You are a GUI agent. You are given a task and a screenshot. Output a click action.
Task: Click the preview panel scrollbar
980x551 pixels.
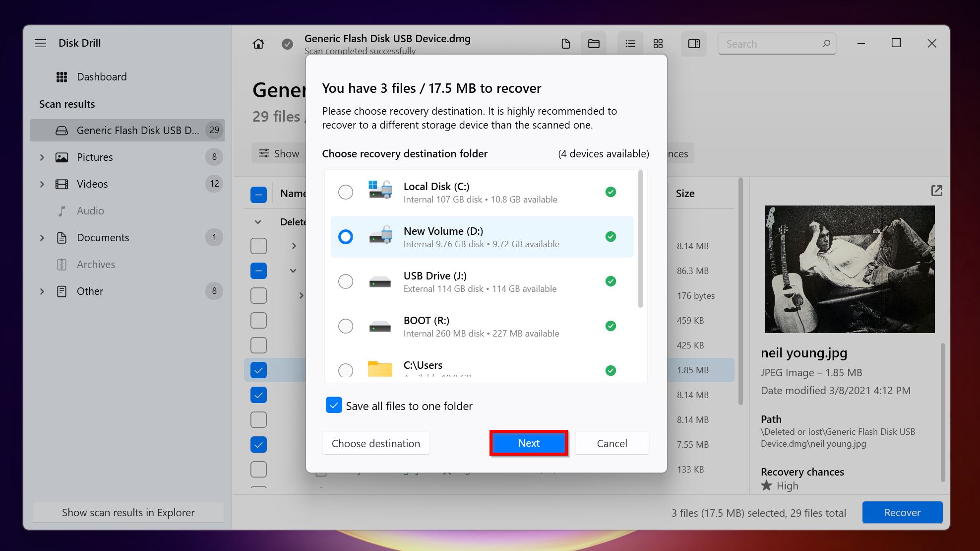943,412
